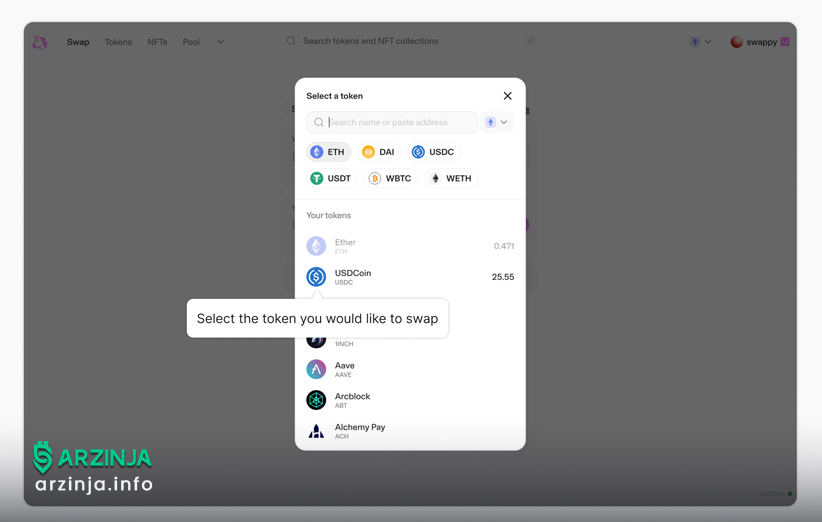Select the WBTC quick-select chip
Image resolution: width=822 pixels, height=522 pixels.
[x=391, y=178]
